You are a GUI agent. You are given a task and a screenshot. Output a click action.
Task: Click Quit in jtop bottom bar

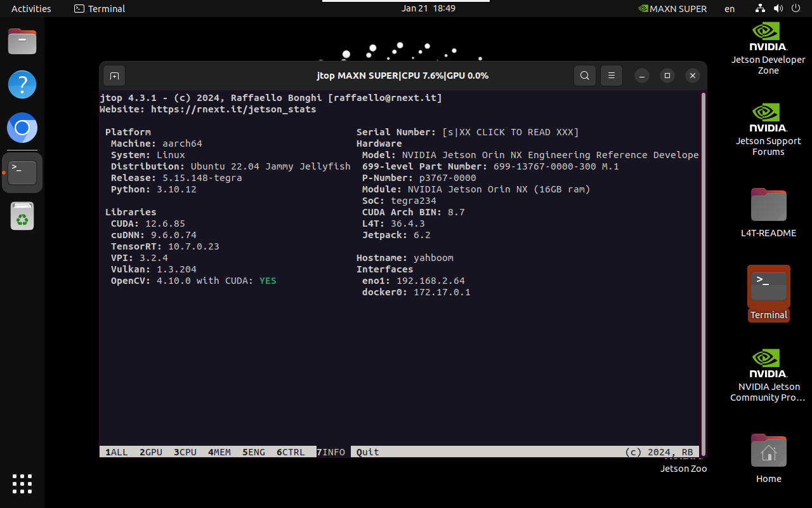[x=368, y=452]
